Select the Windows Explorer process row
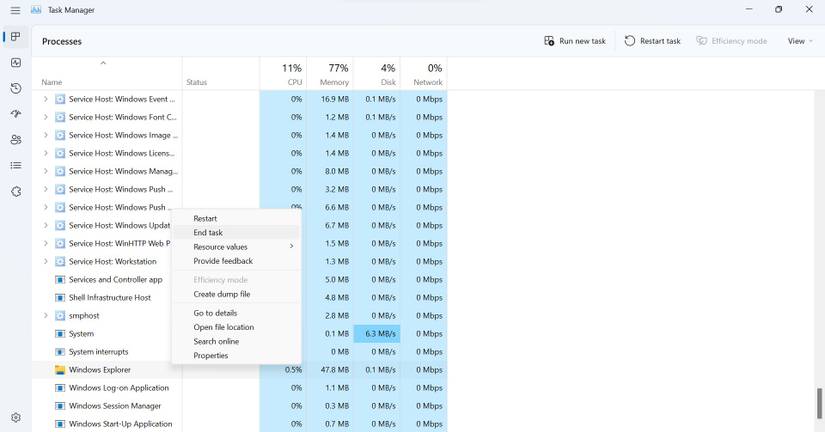The height and width of the screenshot is (432, 825). coord(100,370)
